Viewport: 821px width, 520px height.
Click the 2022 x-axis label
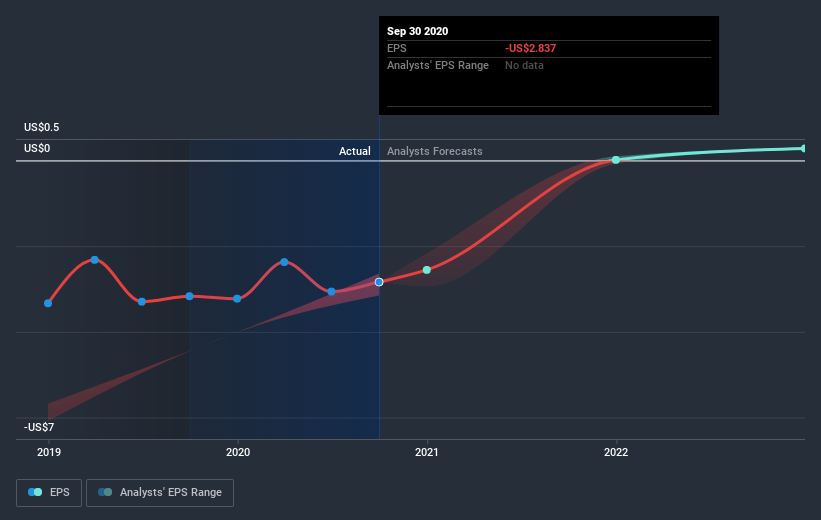pyautogui.click(x=616, y=452)
